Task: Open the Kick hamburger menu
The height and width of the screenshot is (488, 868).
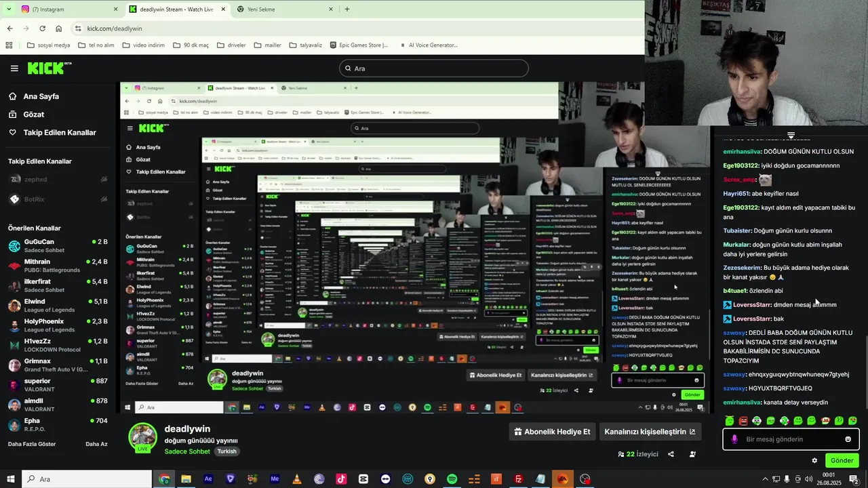Action: 14,68
